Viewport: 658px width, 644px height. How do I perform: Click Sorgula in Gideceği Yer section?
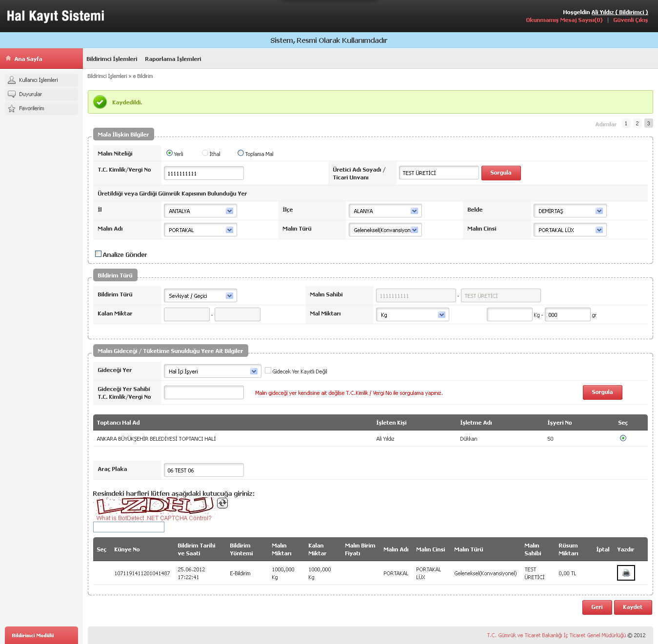(x=602, y=392)
